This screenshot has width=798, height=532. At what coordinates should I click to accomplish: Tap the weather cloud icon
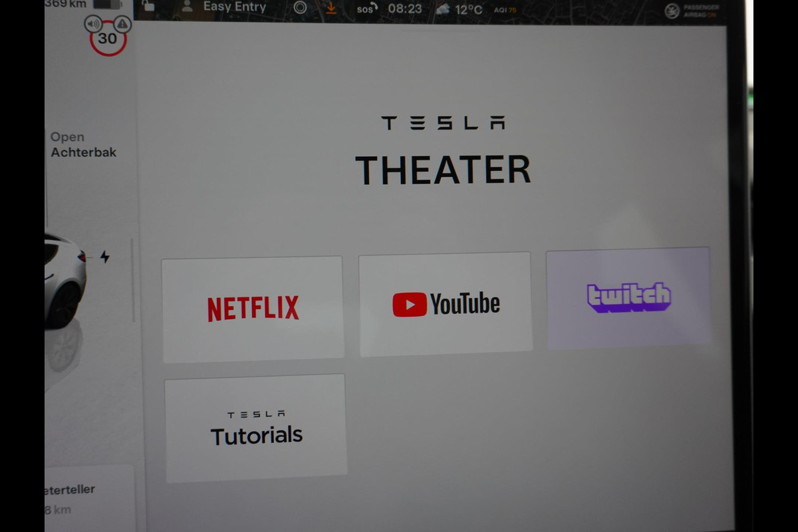(442, 9)
